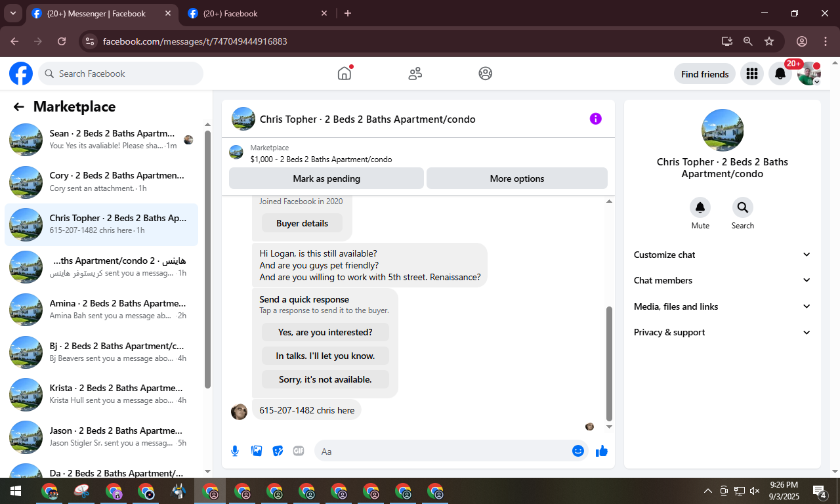Viewport: 840px width, 504px height.
Task: Open the emoji picker in the message box
Action: 578,451
